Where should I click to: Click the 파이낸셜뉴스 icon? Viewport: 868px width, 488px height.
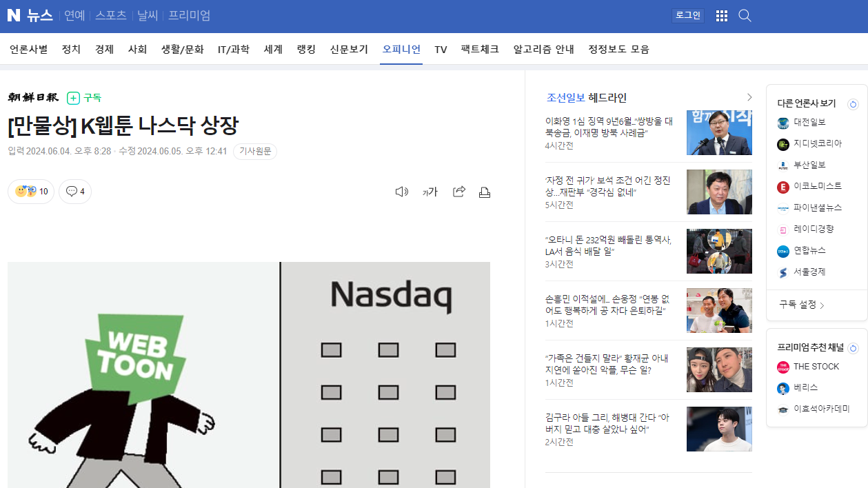(783, 208)
